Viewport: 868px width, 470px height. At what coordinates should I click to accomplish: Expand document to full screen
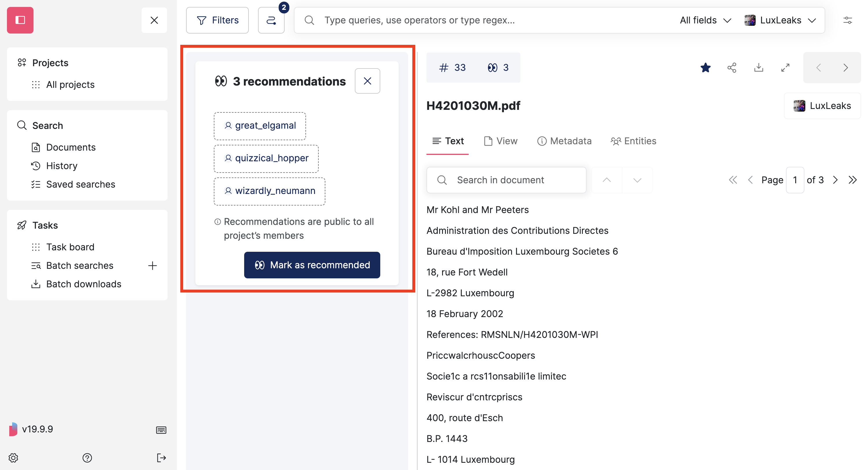pyautogui.click(x=785, y=67)
